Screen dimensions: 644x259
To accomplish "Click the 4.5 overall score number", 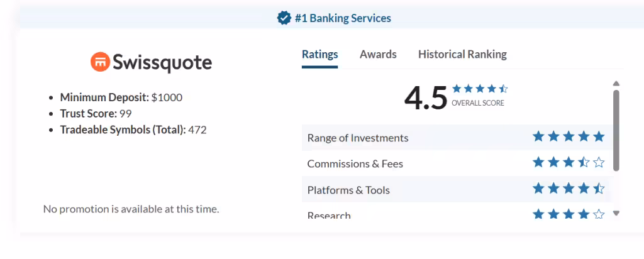I will (x=425, y=97).
